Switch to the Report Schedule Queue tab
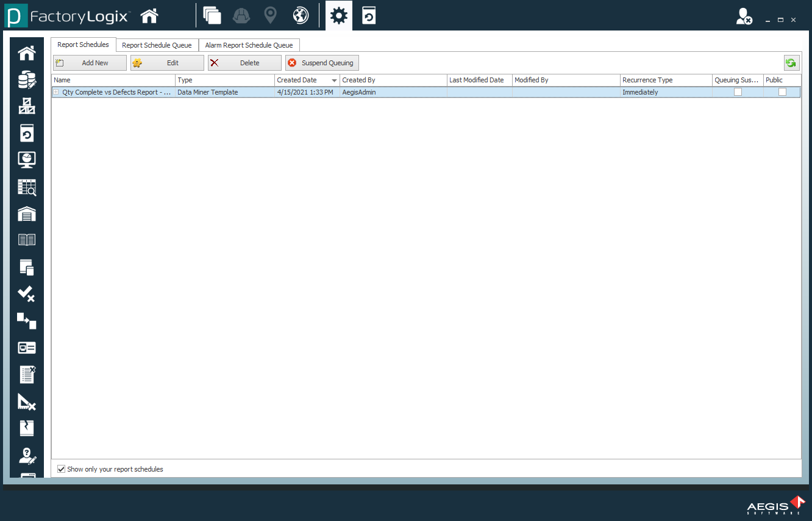Viewport: 812px width, 521px height. click(157, 45)
